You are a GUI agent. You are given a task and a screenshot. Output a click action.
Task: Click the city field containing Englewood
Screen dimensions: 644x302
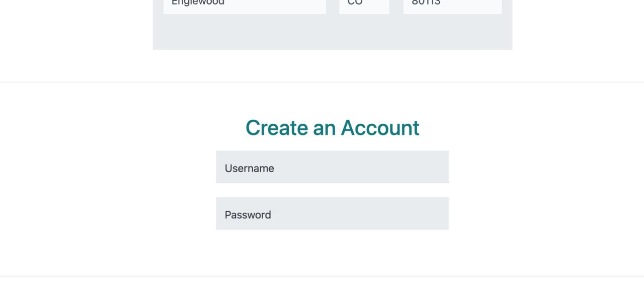pyautogui.click(x=245, y=5)
